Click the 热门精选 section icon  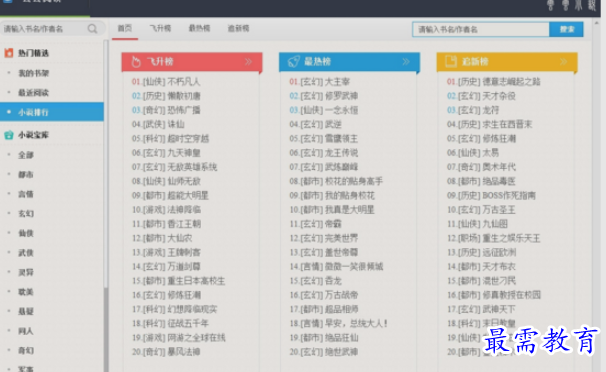point(9,53)
